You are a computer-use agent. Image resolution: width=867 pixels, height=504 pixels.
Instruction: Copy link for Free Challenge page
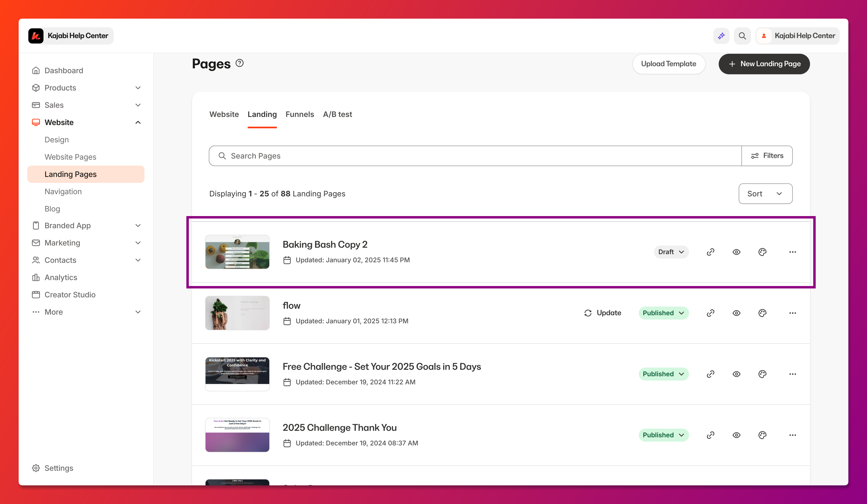[x=710, y=374]
